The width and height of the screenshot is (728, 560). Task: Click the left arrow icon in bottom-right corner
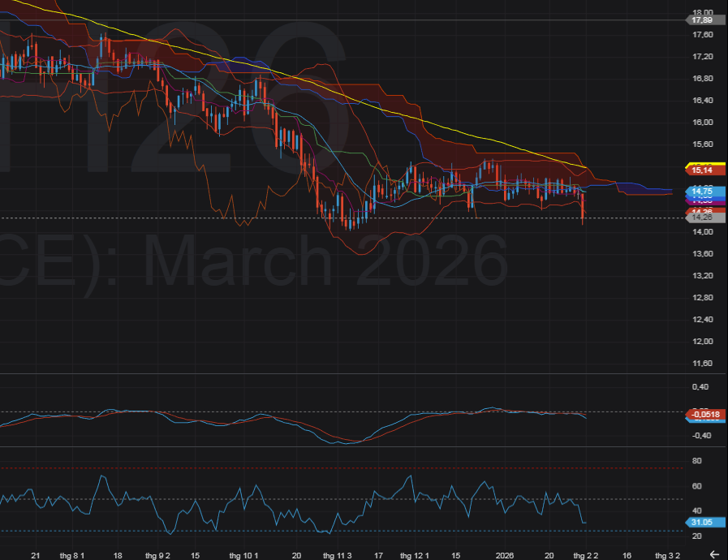[713, 554]
